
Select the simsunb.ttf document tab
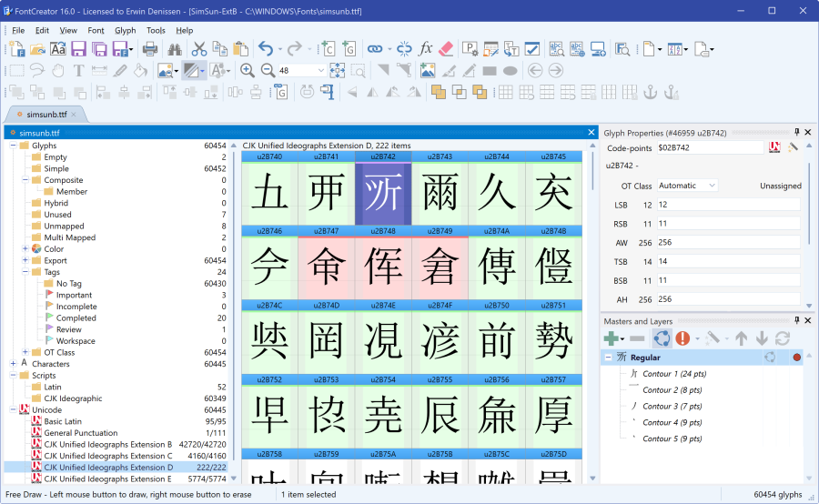pyautogui.click(x=46, y=115)
